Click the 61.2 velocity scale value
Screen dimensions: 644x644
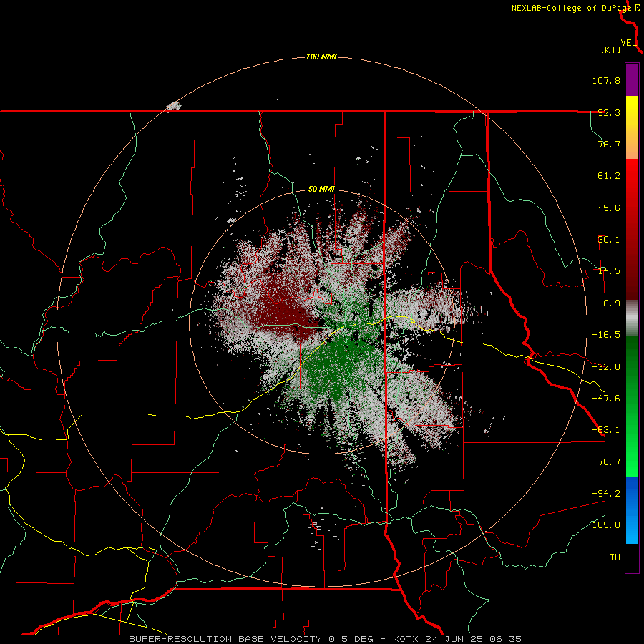pos(609,176)
